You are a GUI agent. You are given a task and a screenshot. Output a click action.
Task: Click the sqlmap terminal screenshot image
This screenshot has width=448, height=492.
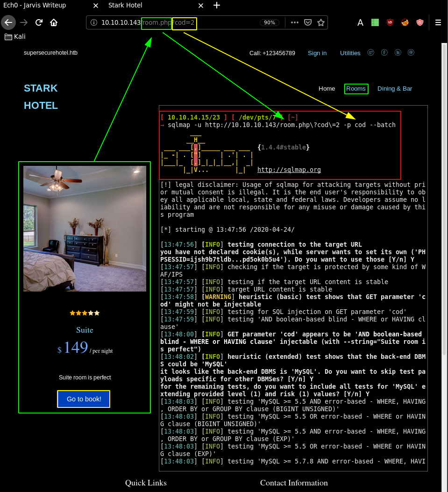pos(293,288)
